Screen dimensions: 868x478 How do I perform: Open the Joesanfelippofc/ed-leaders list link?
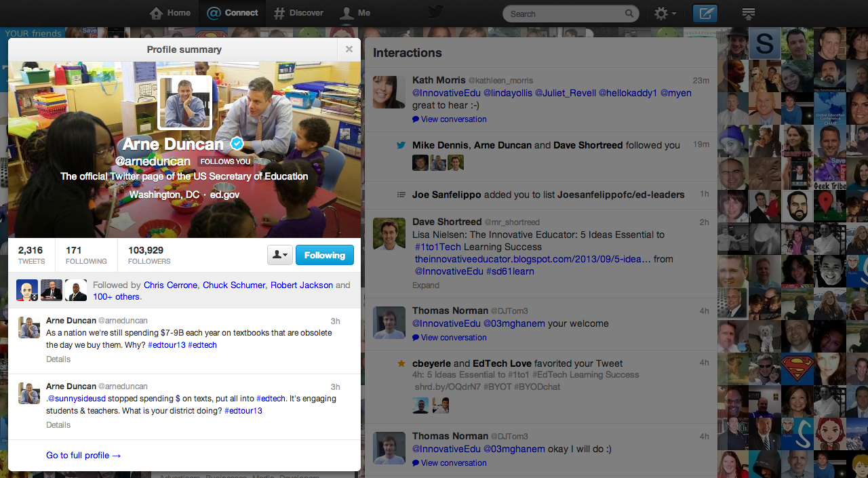click(620, 195)
